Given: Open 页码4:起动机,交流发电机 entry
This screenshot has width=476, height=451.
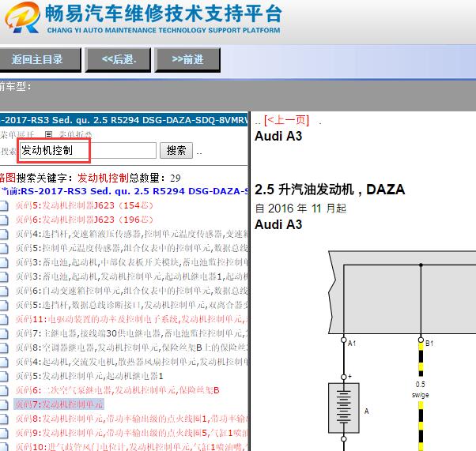Looking at the screenshot, I should (132, 362).
